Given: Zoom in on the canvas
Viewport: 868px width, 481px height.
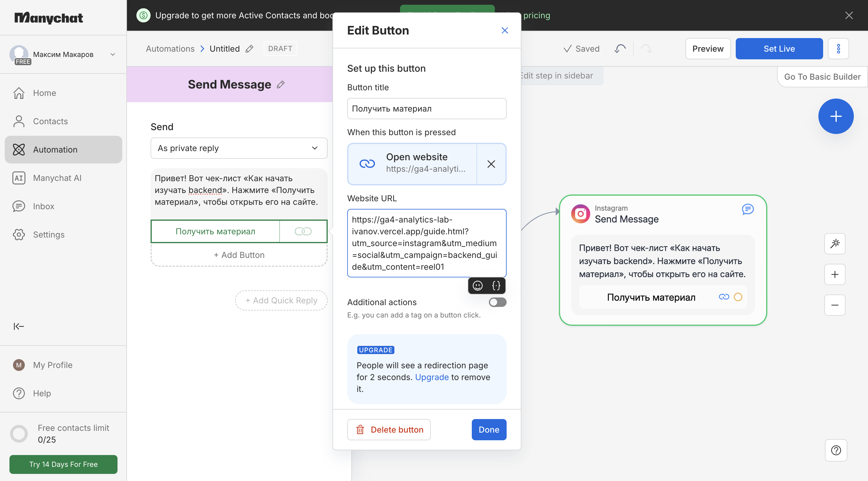Looking at the screenshot, I should coord(835,274).
